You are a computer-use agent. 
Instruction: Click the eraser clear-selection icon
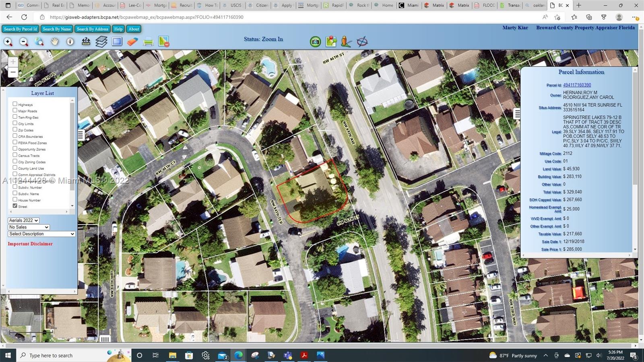pos(132,42)
